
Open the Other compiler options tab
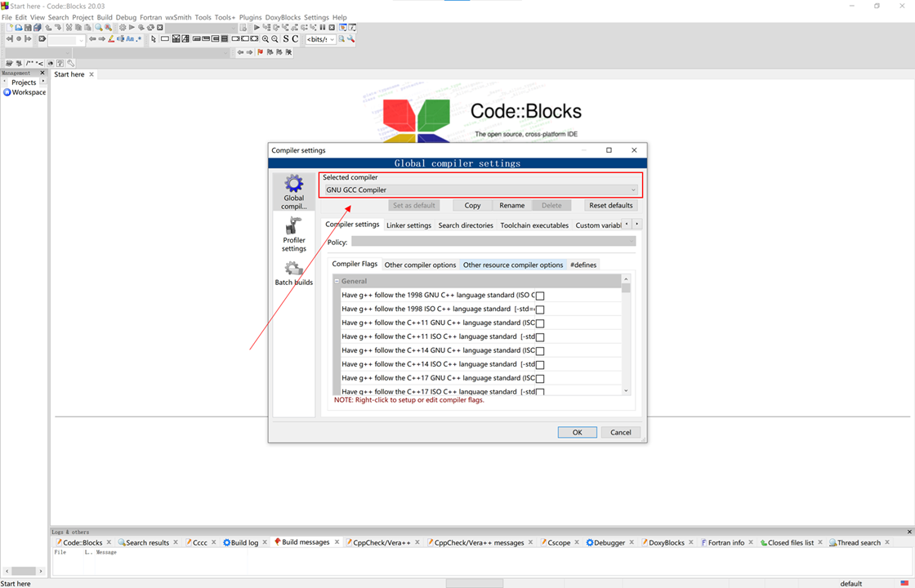[x=420, y=265]
